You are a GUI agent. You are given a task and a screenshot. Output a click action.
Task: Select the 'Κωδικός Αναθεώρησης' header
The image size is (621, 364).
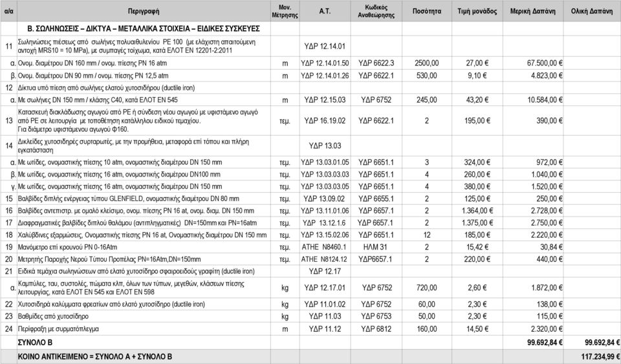coord(376,11)
